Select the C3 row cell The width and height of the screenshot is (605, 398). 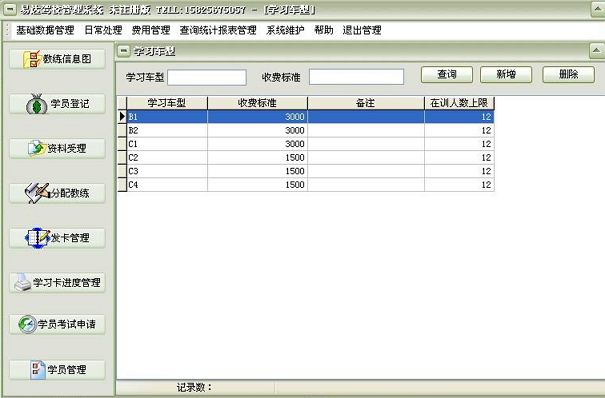pos(167,171)
